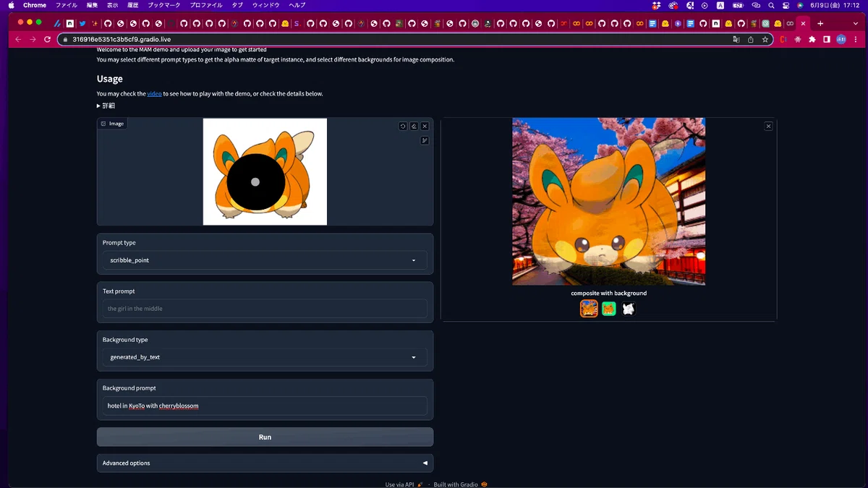Click the undo icon on the Image editor
This screenshot has width=868, height=488.
[x=403, y=126]
